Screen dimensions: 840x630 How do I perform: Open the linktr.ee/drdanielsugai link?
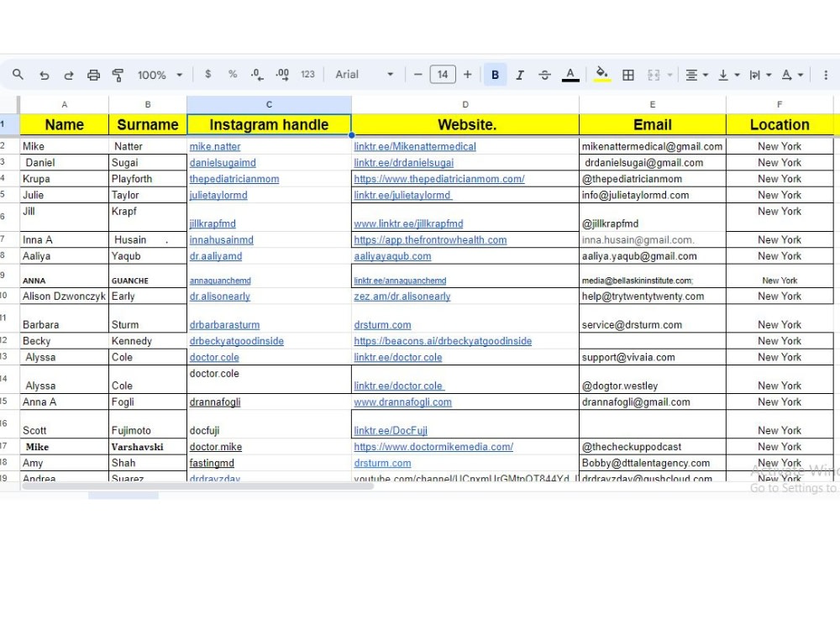pos(403,163)
